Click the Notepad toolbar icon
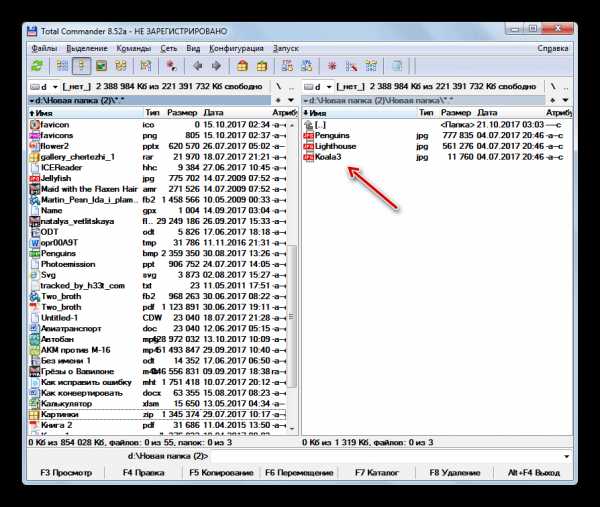Viewport: 600px width, 507px height. coord(397,66)
